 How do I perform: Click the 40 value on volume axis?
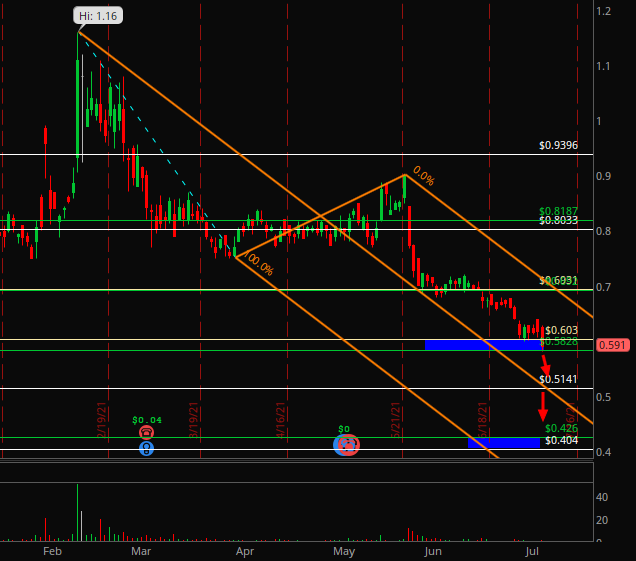[x=602, y=497]
